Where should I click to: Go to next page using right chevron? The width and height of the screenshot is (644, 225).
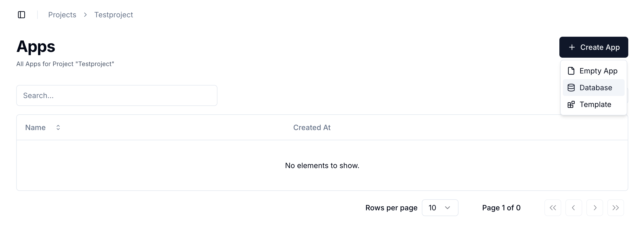[595, 208]
